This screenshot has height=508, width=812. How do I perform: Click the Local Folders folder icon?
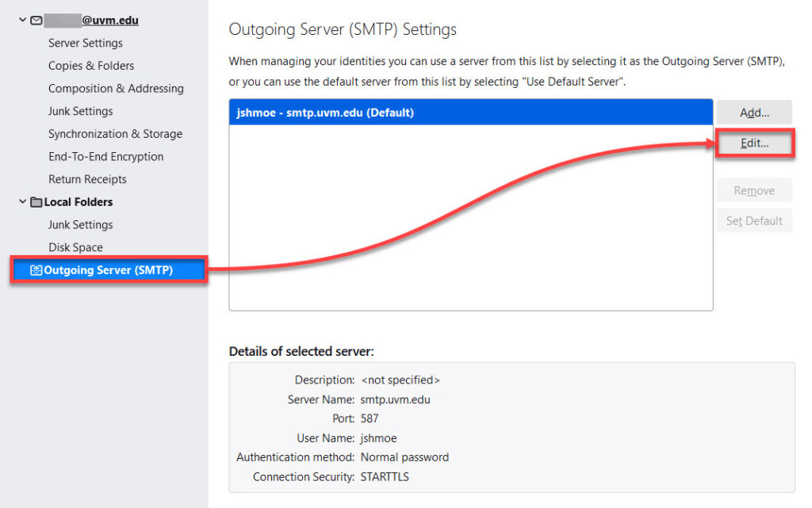36,202
